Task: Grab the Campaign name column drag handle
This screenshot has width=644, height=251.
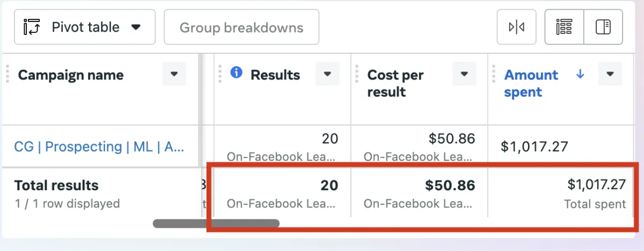Action: (8, 74)
